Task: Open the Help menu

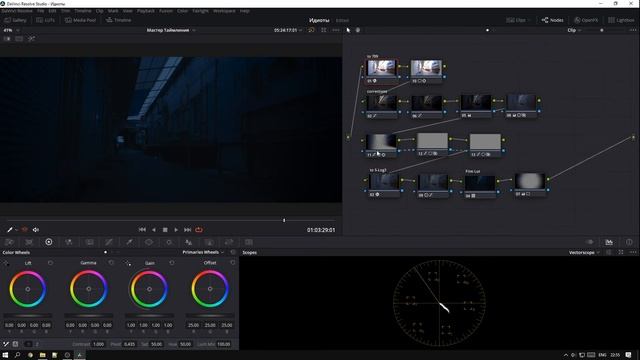Action: pos(245,11)
